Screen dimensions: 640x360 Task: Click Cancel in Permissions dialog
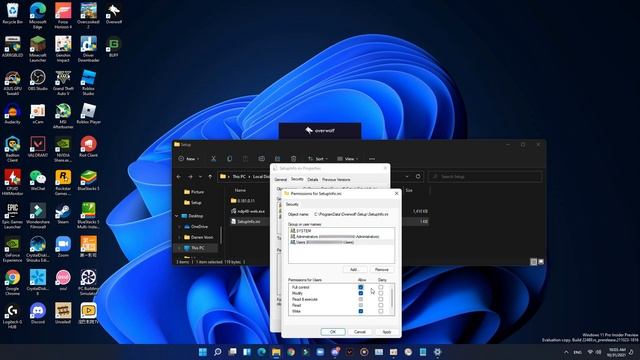point(360,332)
